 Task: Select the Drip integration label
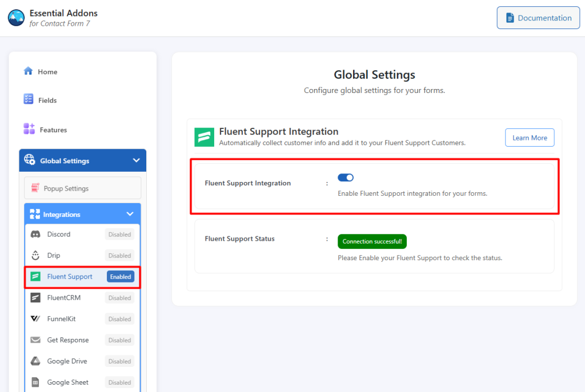tap(53, 255)
